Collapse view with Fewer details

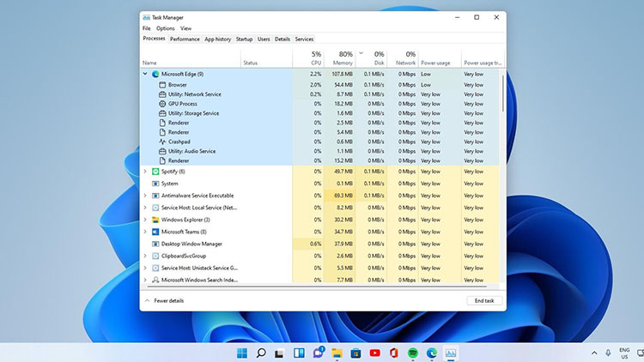[x=164, y=301]
